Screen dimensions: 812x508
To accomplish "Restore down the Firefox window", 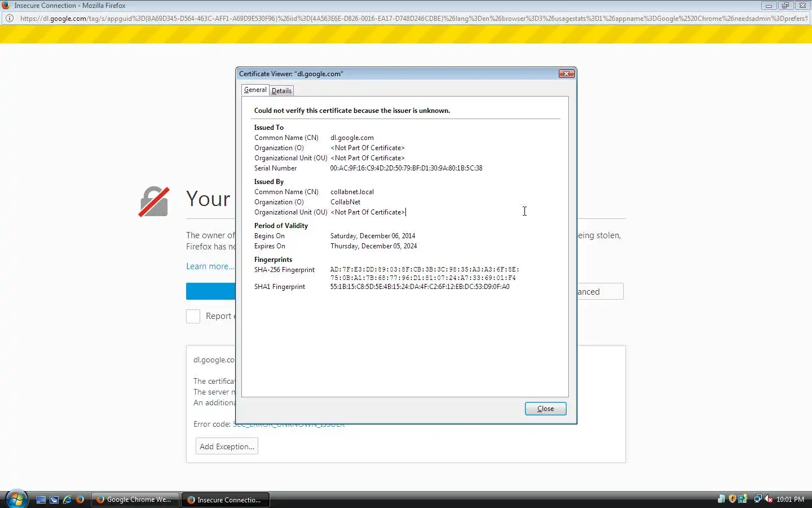I will pyautogui.click(x=785, y=5).
